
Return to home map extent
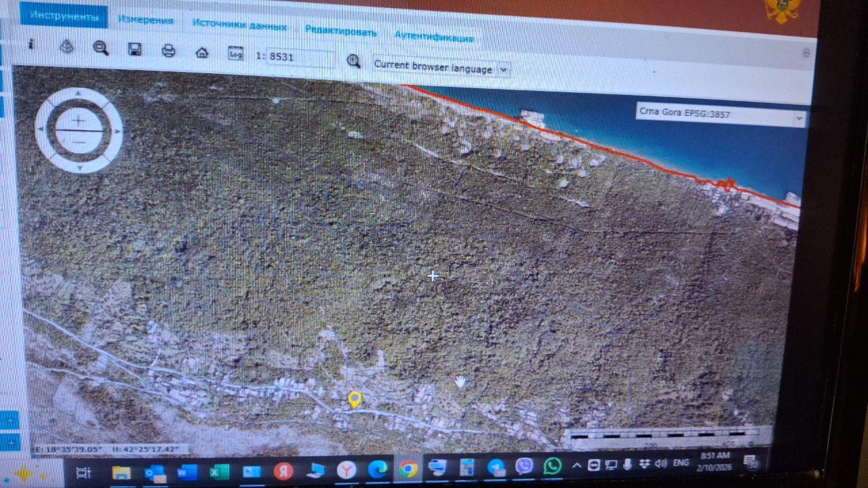click(x=201, y=52)
